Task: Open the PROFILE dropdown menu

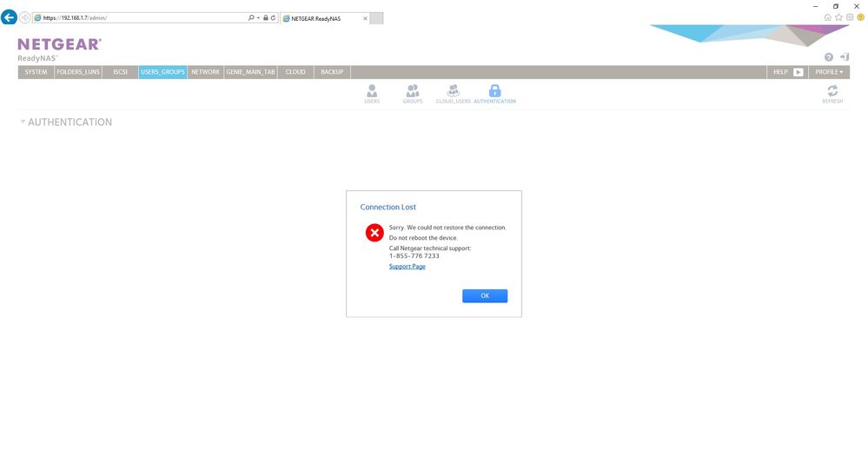Action: (x=829, y=72)
